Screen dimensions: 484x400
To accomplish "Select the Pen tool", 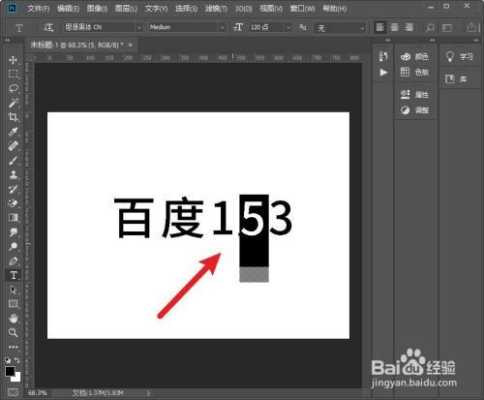I will (x=13, y=260).
